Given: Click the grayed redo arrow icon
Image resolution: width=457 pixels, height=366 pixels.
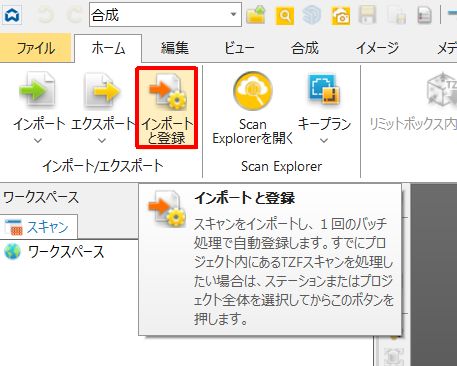Looking at the screenshot, I should pos(75,15).
